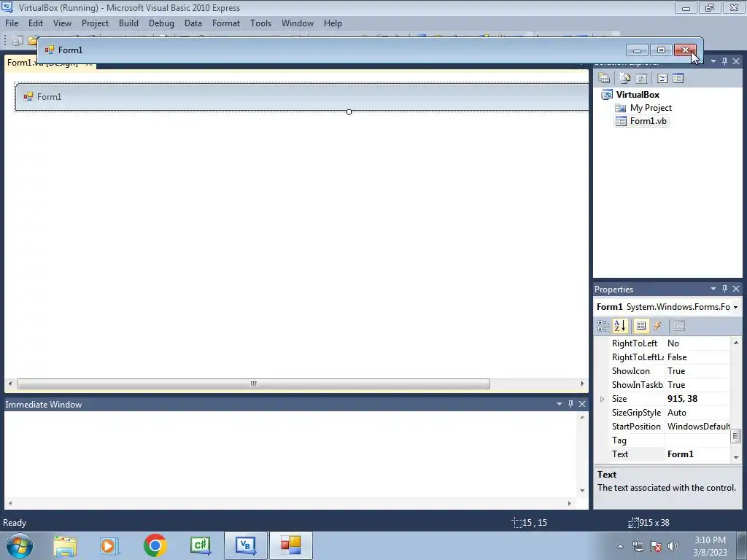This screenshot has width=747, height=560.
Task: Select the VirtualBox project node
Action: coord(638,95)
